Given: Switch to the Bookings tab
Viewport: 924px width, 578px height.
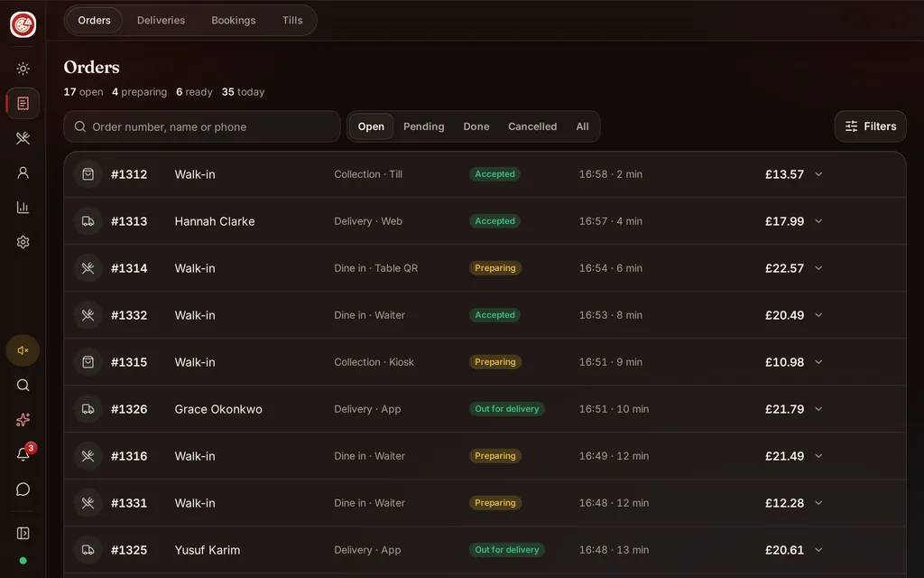Looking at the screenshot, I should point(234,20).
